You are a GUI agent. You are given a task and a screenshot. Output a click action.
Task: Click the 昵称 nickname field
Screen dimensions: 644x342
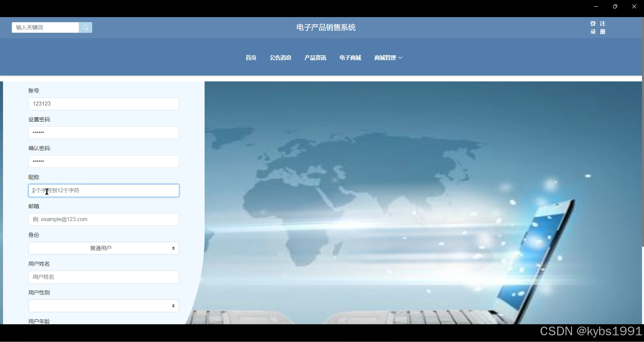point(104,191)
